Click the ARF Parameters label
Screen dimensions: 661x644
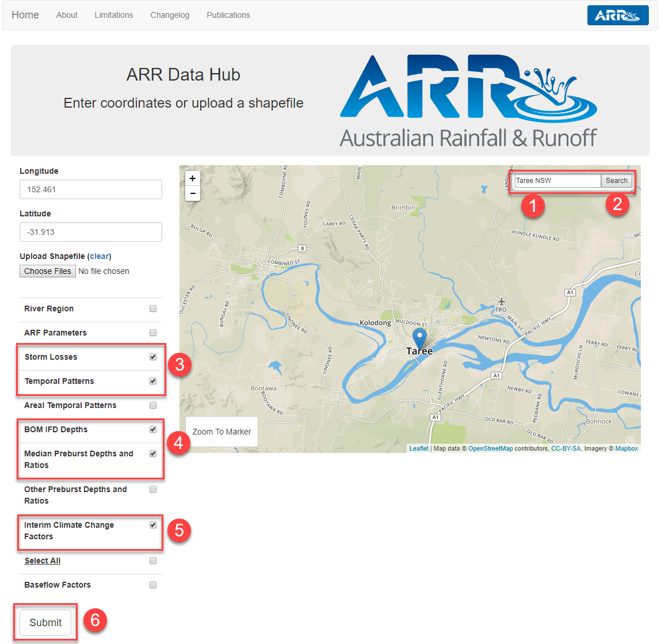(x=56, y=333)
